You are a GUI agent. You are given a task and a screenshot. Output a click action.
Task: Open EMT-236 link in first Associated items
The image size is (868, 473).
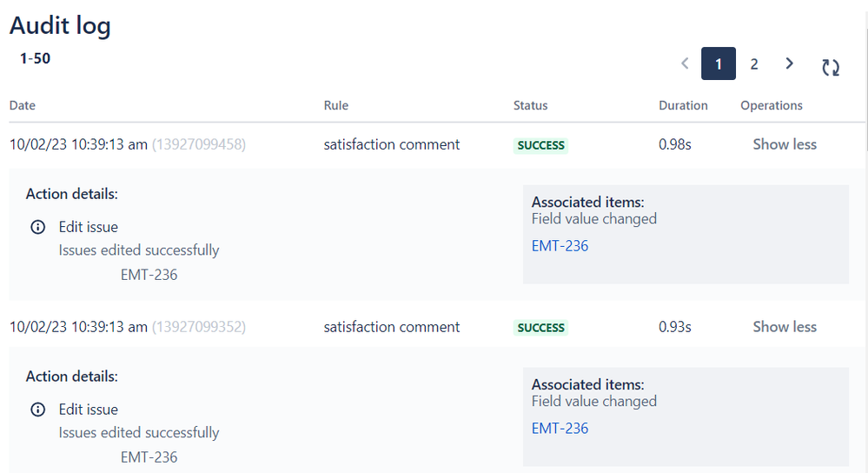click(x=560, y=246)
